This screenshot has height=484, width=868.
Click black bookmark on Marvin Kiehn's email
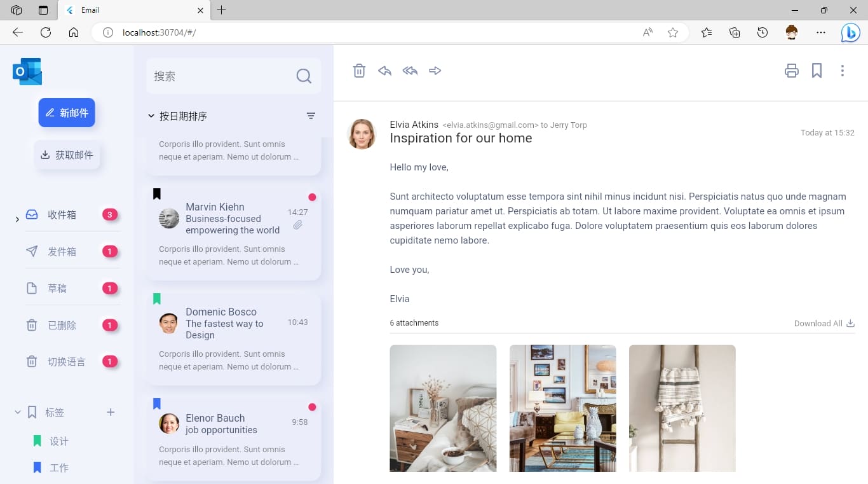[157, 194]
